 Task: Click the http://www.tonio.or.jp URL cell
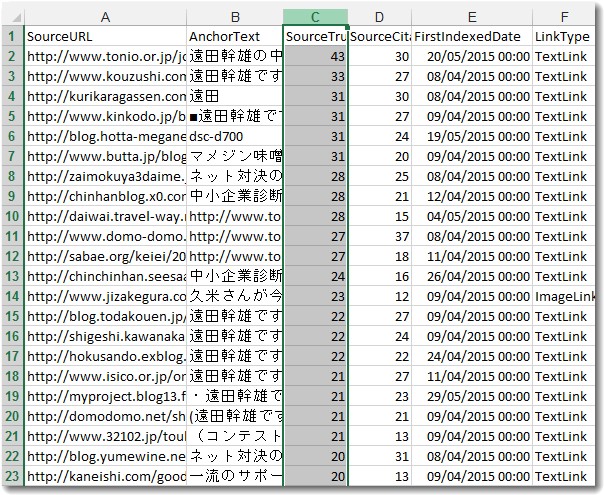pos(105,57)
